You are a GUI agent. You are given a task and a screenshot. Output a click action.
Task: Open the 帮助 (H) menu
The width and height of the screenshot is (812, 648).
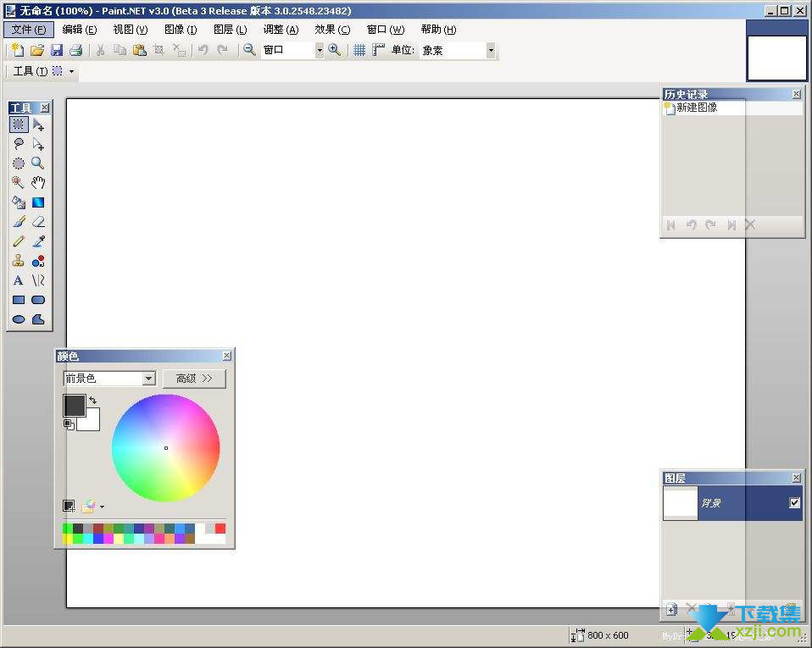point(438,30)
